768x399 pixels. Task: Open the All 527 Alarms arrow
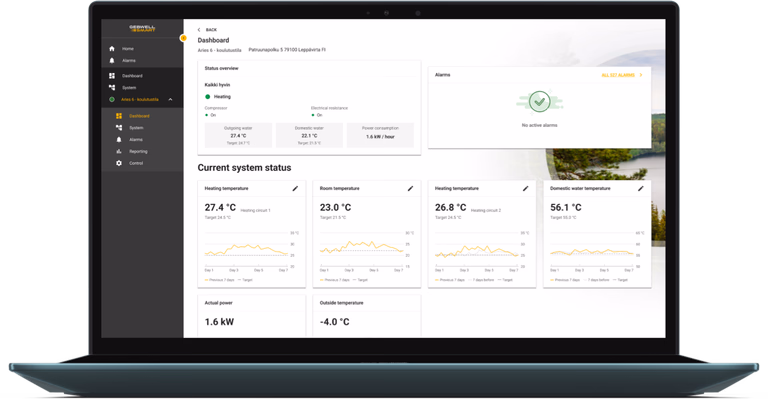click(x=641, y=75)
